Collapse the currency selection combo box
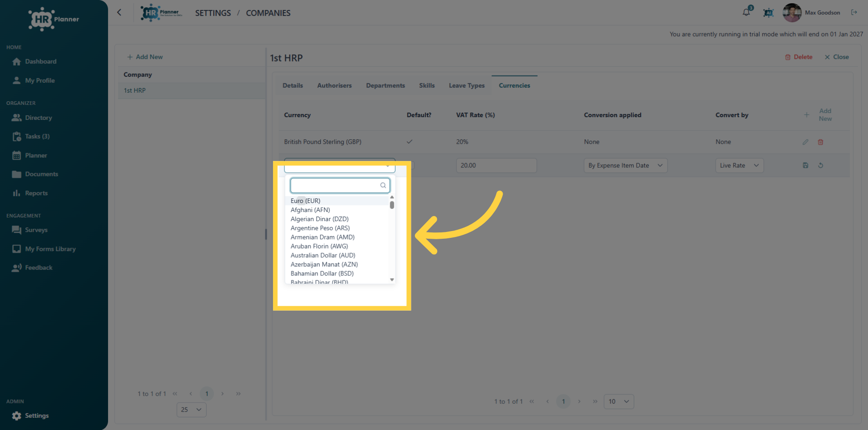 tap(340, 166)
